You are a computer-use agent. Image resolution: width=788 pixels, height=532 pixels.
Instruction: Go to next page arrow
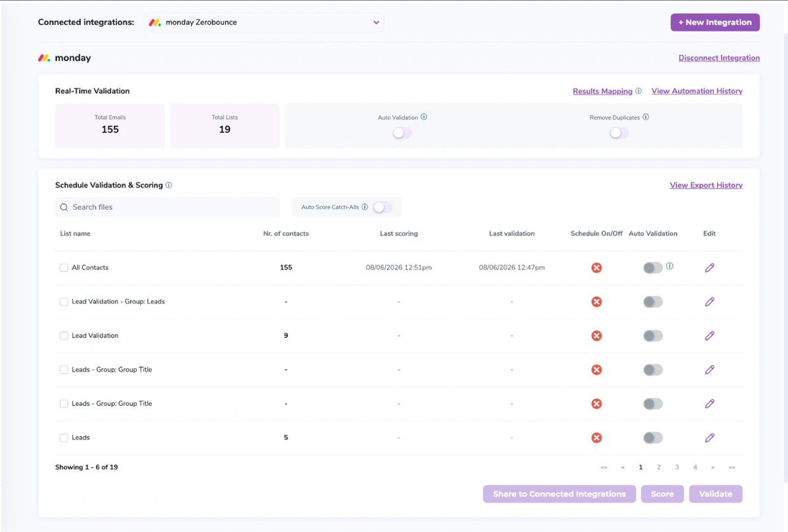pyautogui.click(x=712, y=468)
